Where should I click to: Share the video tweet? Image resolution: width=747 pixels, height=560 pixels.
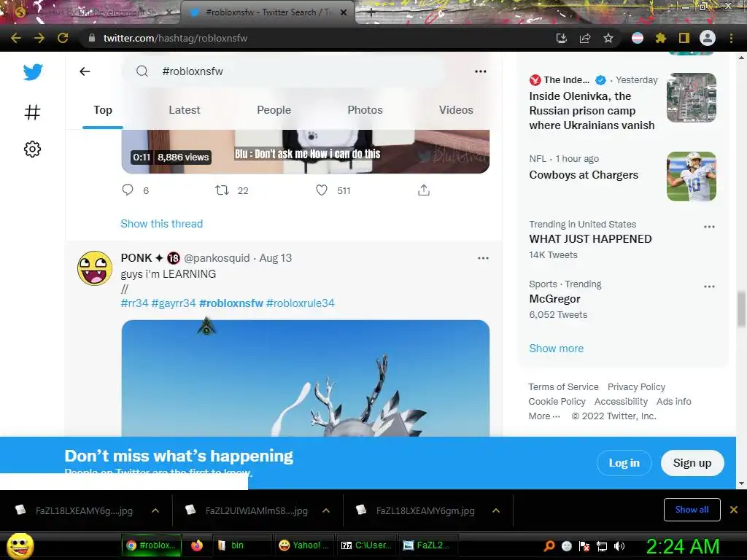424,190
